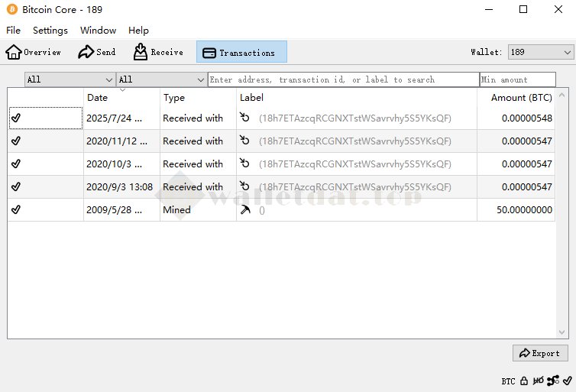The width and height of the screenshot is (576, 392).
Task: Click the sync checkmark in status bar
Action: (x=567, y=381)
